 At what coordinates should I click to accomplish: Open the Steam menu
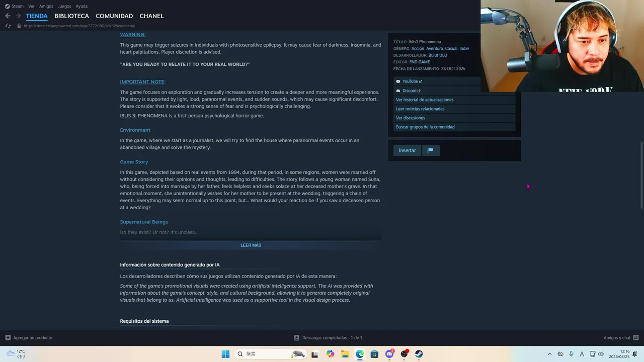coord(18,7)
